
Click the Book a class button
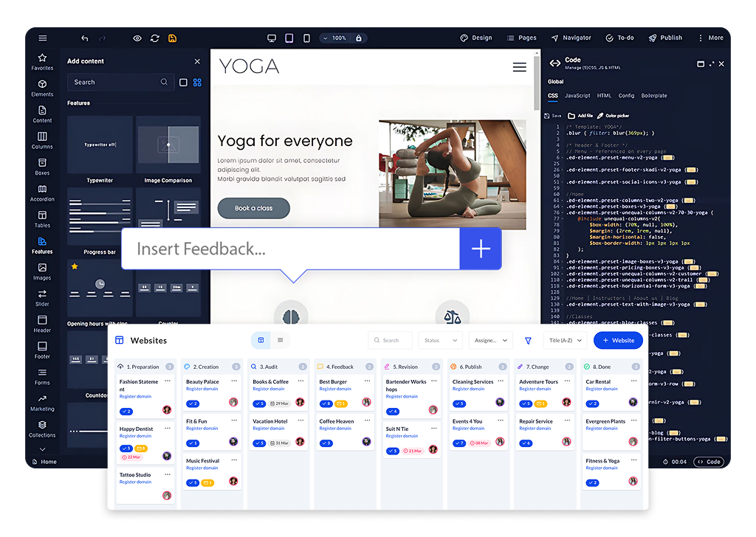(x=254, y=208)
